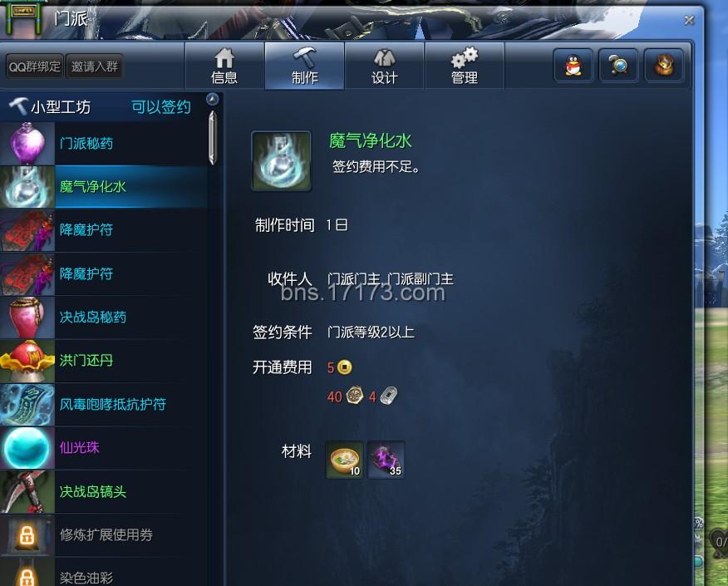Click the purple crystal material icon
This screenshot has height=586, width=728.
tap(386, 460)
